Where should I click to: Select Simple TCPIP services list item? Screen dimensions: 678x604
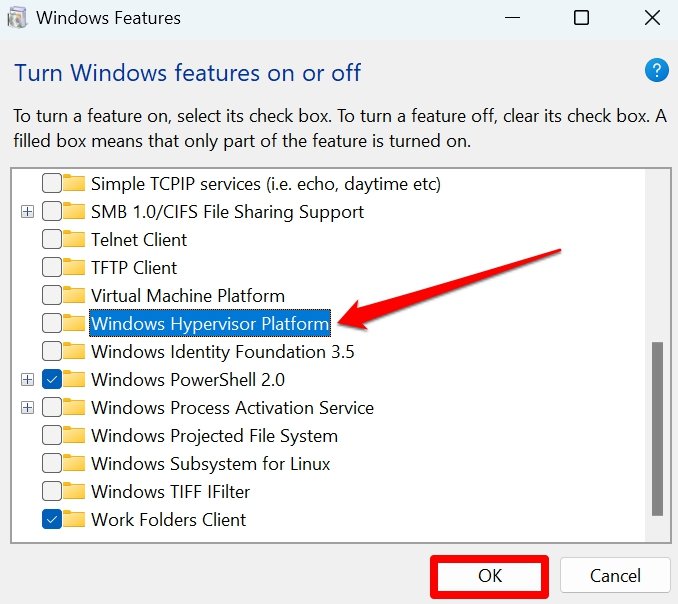pos(265,184)
